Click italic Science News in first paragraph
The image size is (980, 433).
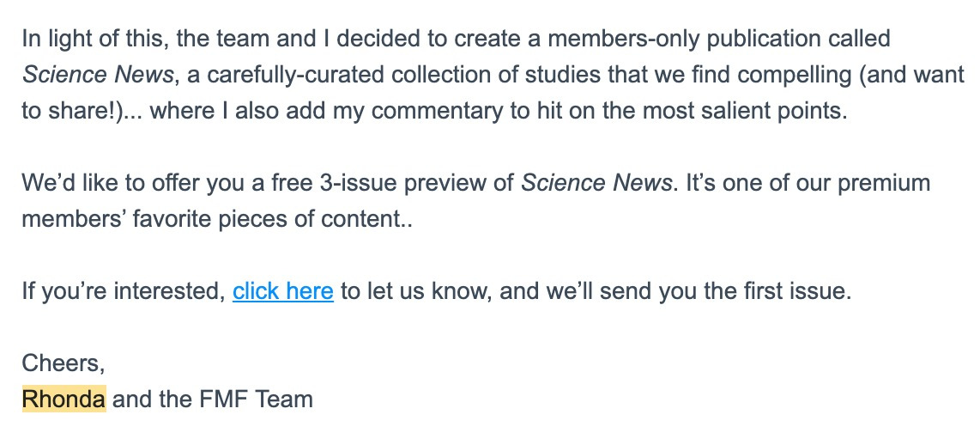pos(98,76)
